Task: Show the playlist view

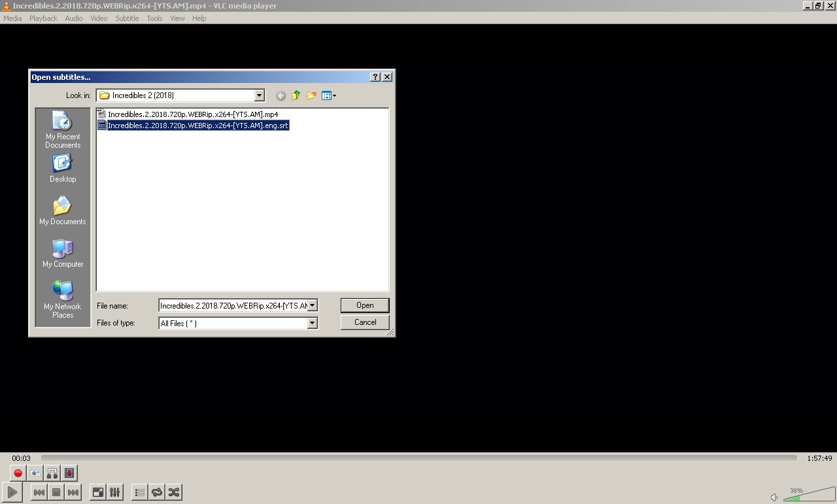Action: [x=140, y=492]
